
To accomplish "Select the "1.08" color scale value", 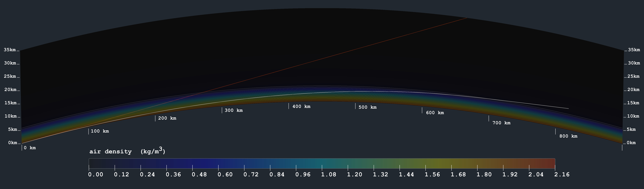I will point(329,174).
